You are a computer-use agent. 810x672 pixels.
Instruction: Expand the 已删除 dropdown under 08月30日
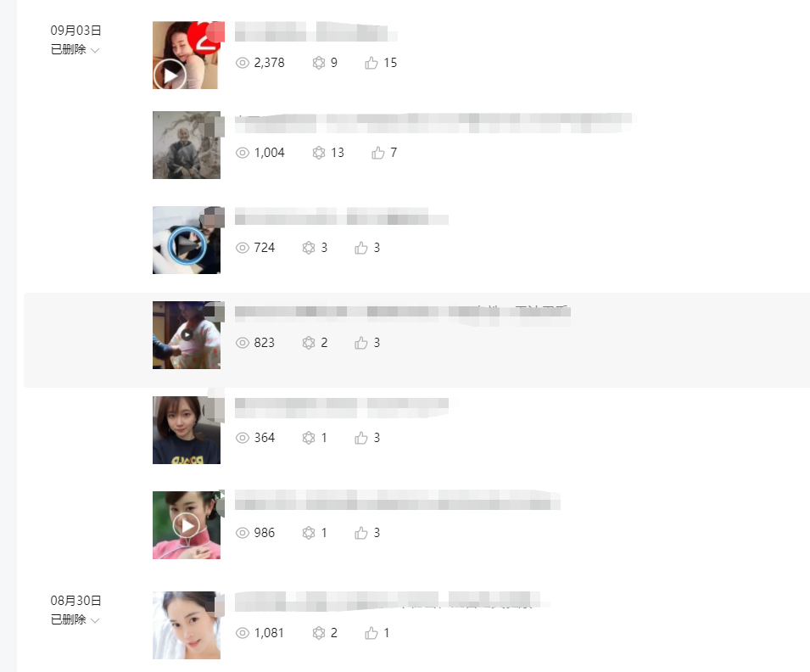point(75,619)
